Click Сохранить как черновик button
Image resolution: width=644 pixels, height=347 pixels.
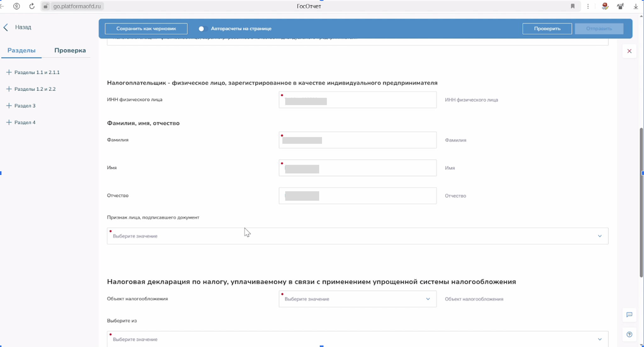click(146, 29)
